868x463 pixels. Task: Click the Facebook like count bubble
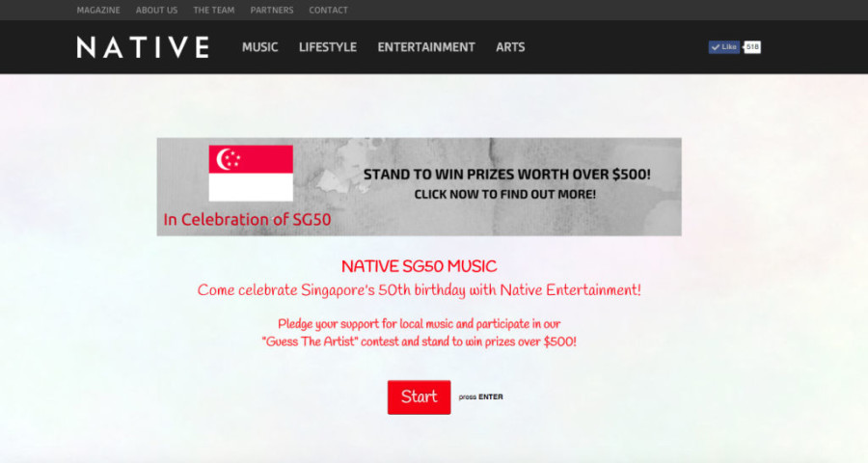tap(751, 47)
